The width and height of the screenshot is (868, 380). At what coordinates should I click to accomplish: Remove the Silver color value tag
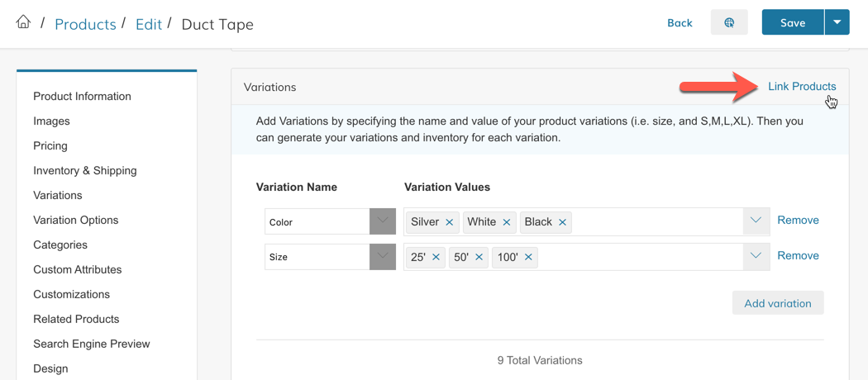(450, 222)
